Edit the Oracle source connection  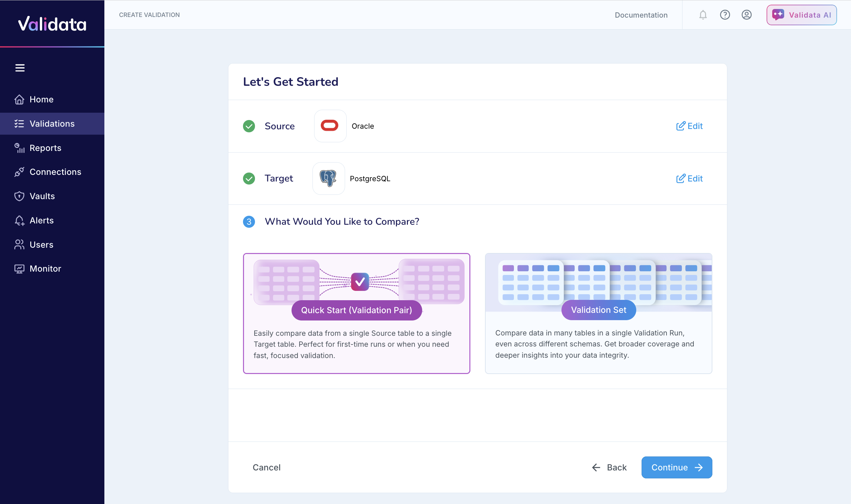tap(689, 126)
